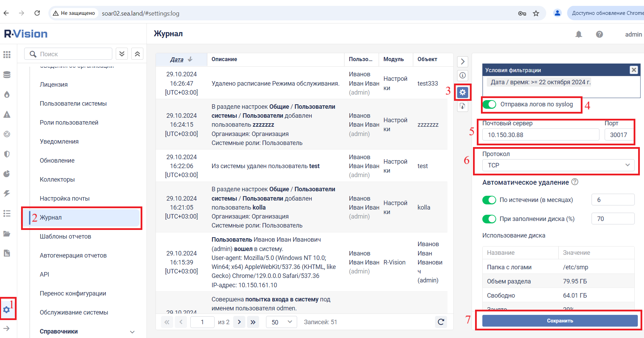The image size is (644, 338).
Task: Click the notifications bell icon
Action: tap(579, 34)
